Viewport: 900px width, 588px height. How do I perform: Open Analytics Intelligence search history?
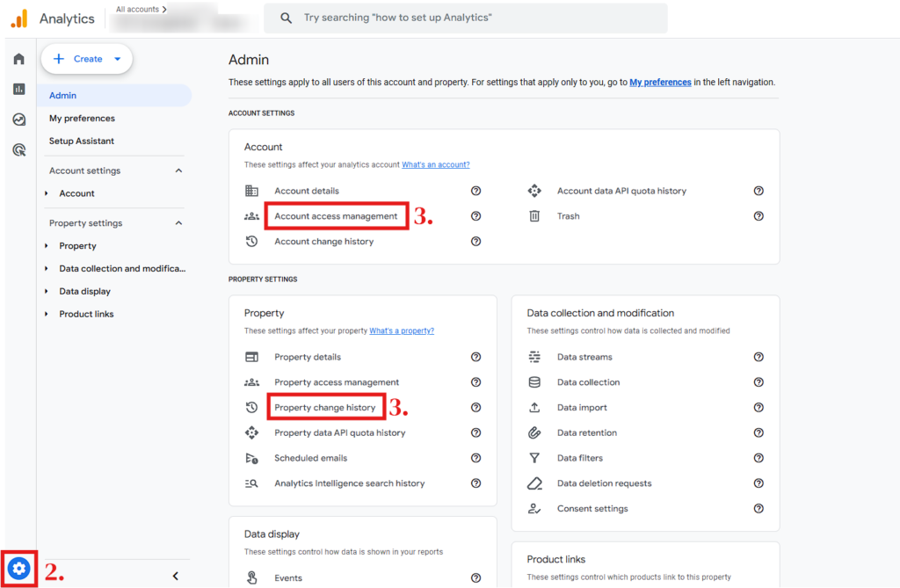350,483
